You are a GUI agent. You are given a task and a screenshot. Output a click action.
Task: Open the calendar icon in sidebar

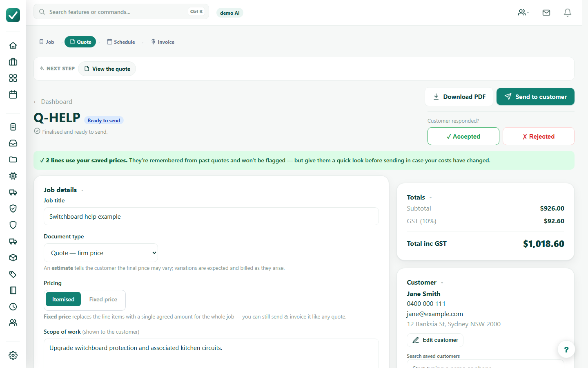(x=13, y=94)
